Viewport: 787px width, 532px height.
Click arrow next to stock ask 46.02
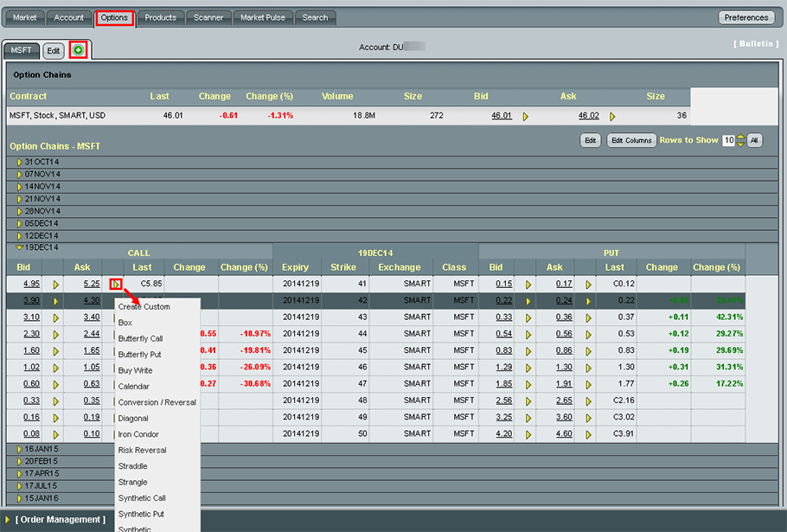612,117
